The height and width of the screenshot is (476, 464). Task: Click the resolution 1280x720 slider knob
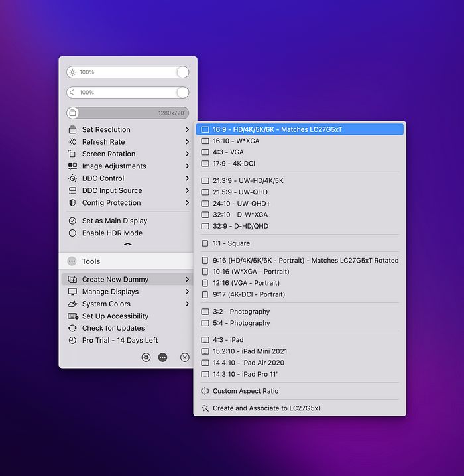tap(72, 113)
